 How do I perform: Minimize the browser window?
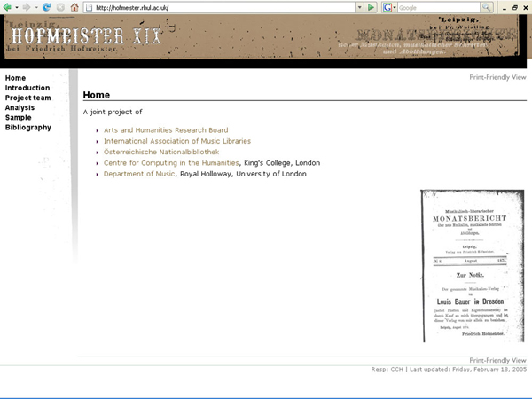tap(505, 8)
